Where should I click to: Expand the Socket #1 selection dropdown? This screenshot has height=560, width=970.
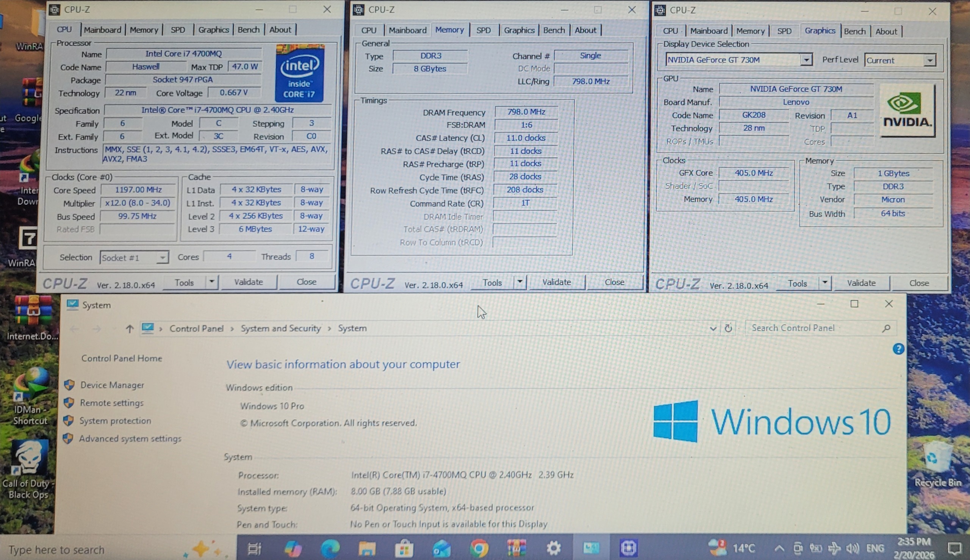[x=163, y=257]
